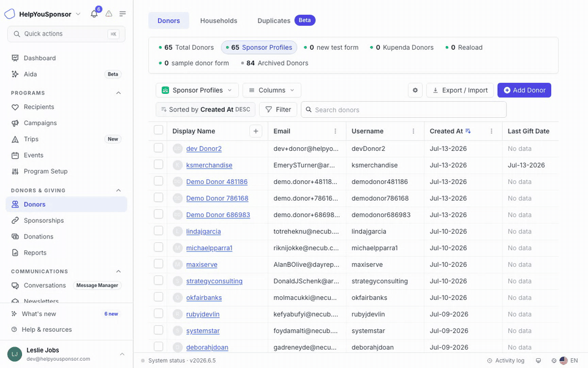This screenshot has height=368, width=588.
Task: Click the Created At sort direction icon
Action: click(x=468, y=131)
